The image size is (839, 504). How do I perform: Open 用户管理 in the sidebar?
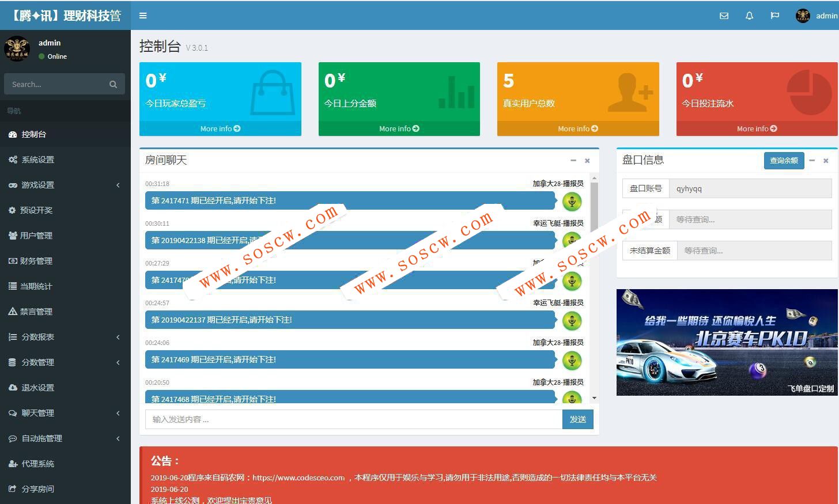click(65, 236)
